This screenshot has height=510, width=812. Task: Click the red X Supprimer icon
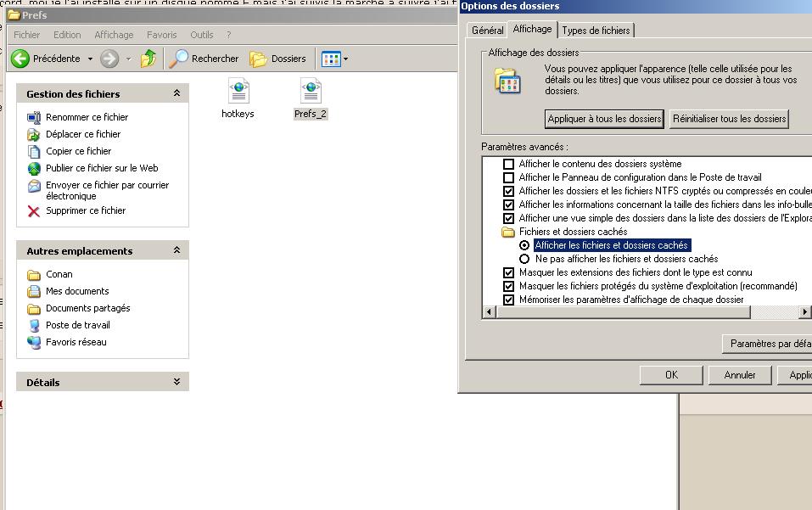click(34, 211)
